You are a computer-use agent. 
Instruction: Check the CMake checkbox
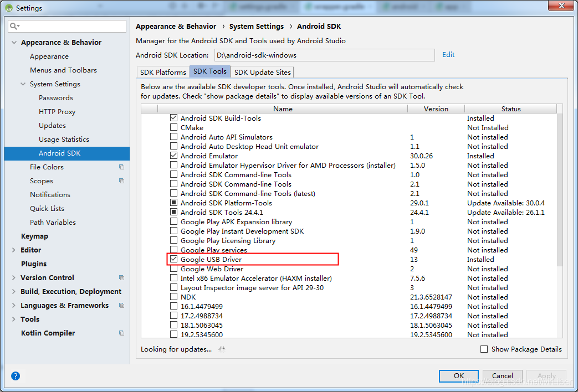click(x=173, y=127)
